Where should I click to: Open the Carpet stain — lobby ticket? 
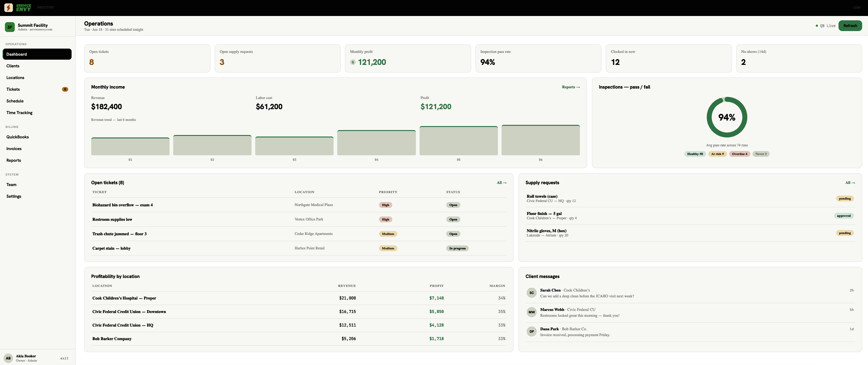(x=299, y=248)
